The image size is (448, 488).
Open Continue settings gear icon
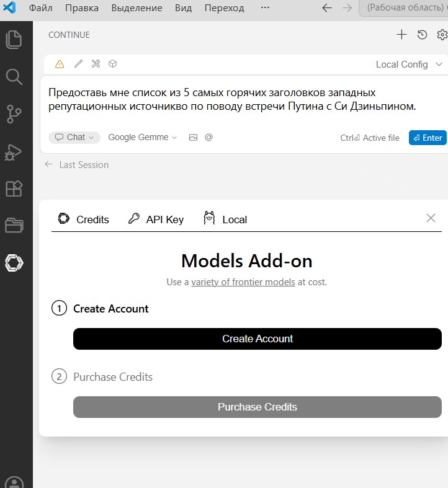click(x=442, y=35)
